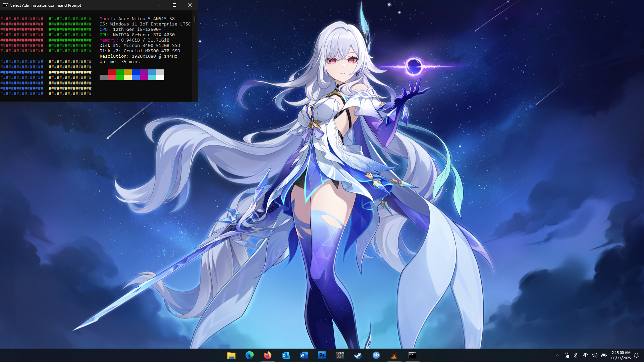Show hidden system tray icons

pos(557,355)
